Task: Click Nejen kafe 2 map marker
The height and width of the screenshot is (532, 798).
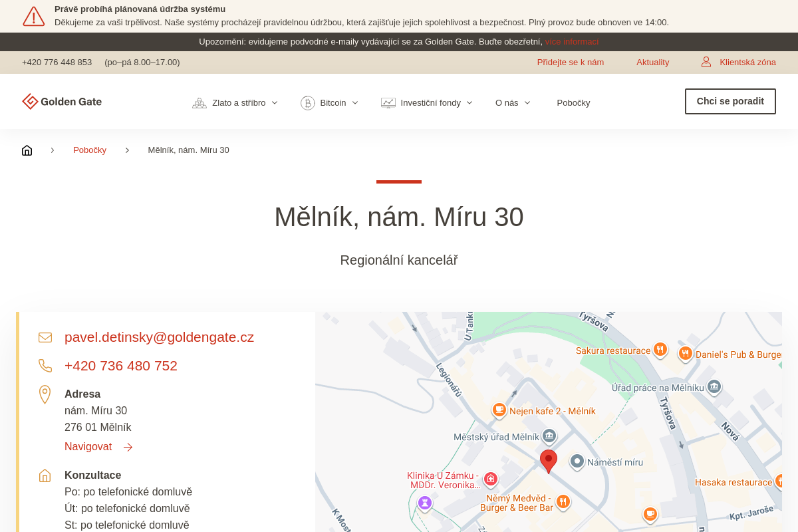Action: point(499,410)
